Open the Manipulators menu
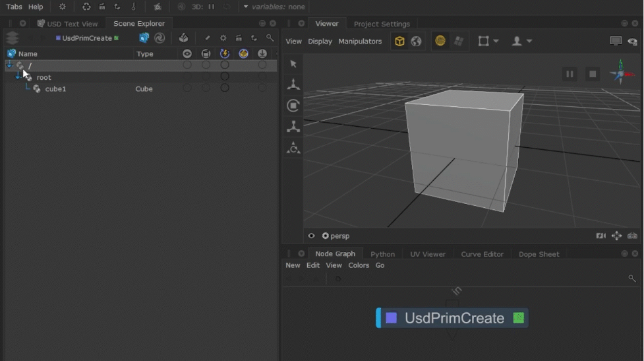The height and width of the screenshot is (361, 644). [360, 41]
